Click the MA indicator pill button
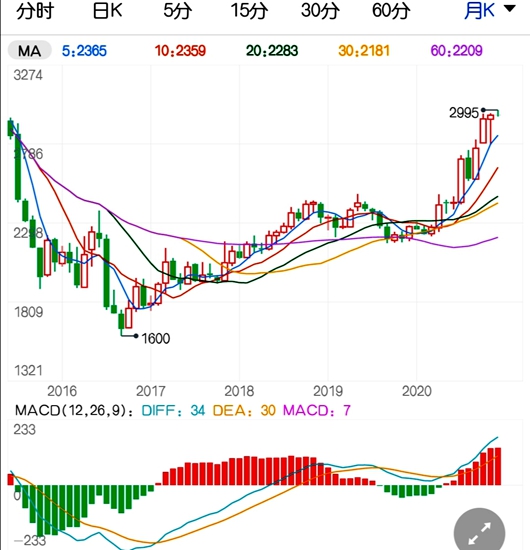The width and height of the screenshot is (530, 550). coord(30,51)
